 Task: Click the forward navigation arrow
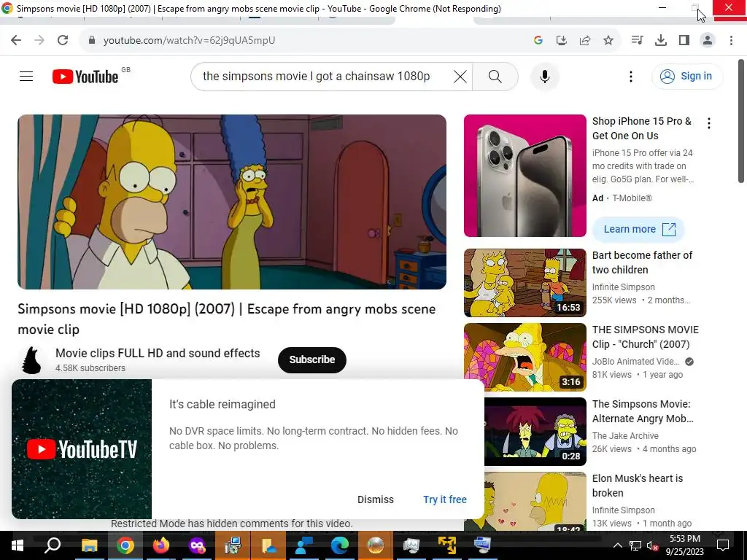(39, 40)
